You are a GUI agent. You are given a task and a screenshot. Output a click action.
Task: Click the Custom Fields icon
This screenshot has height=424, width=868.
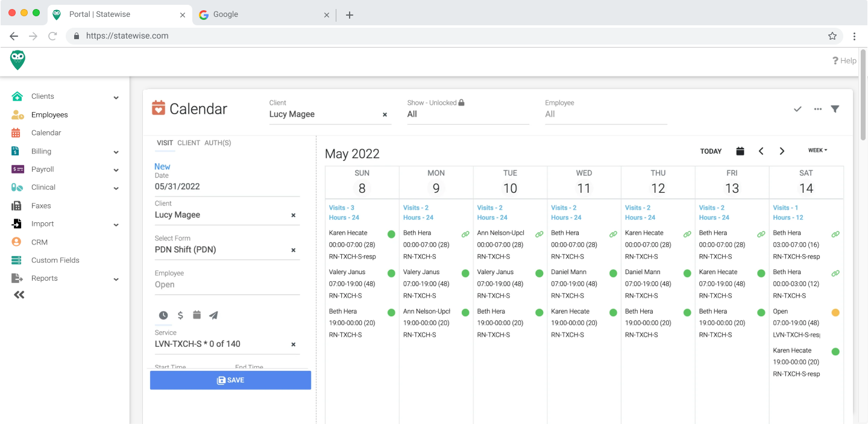point(17,260)
